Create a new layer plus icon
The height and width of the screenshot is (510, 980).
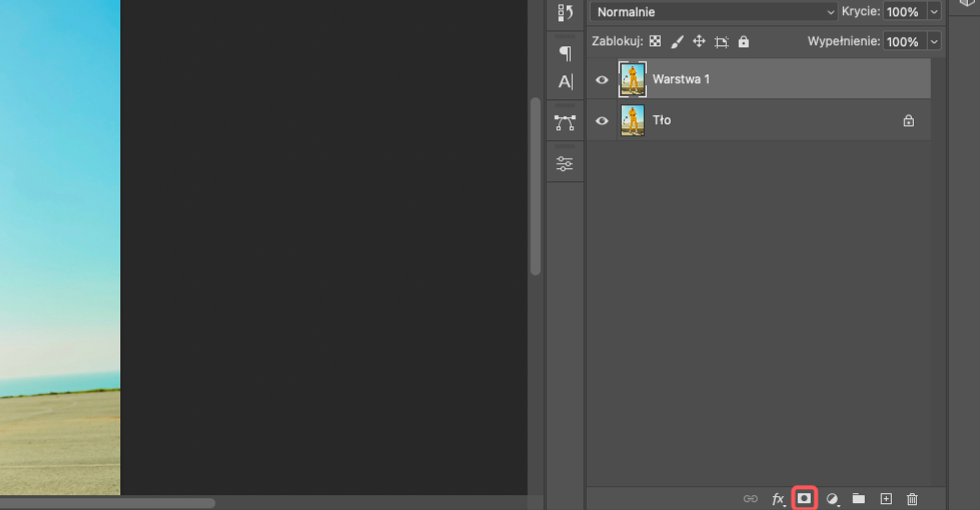coord(886,499)
